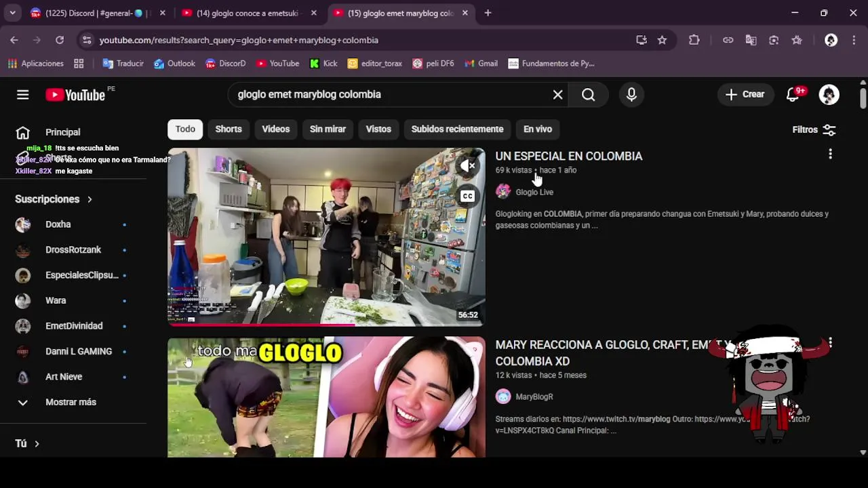This screenshot has height=488, width=868.
Task: Open the DiscorD bookmark
Action: point(225,64)
